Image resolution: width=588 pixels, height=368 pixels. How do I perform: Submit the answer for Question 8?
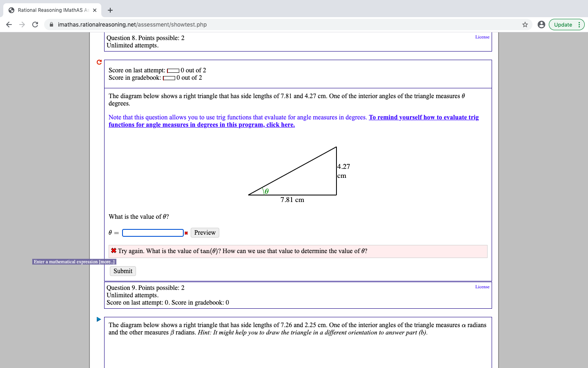click(x=122, y=271)
